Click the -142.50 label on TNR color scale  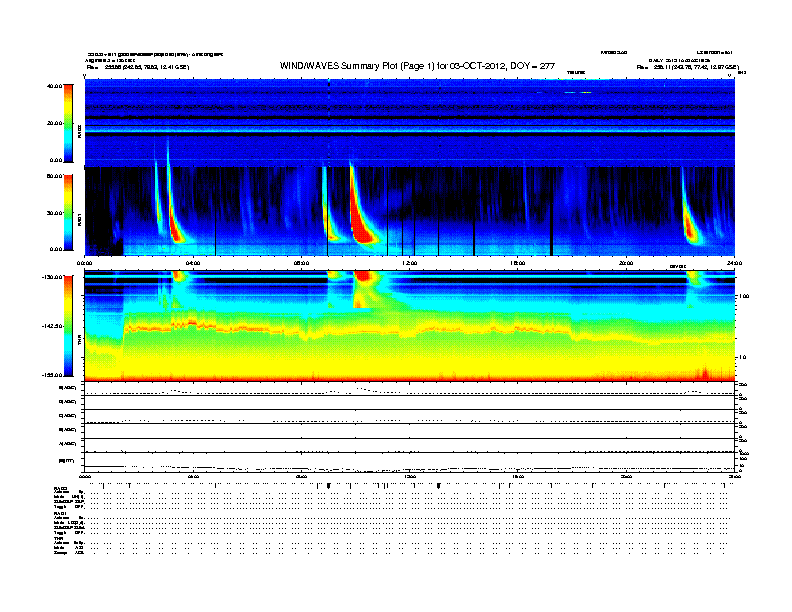(53, 326)
